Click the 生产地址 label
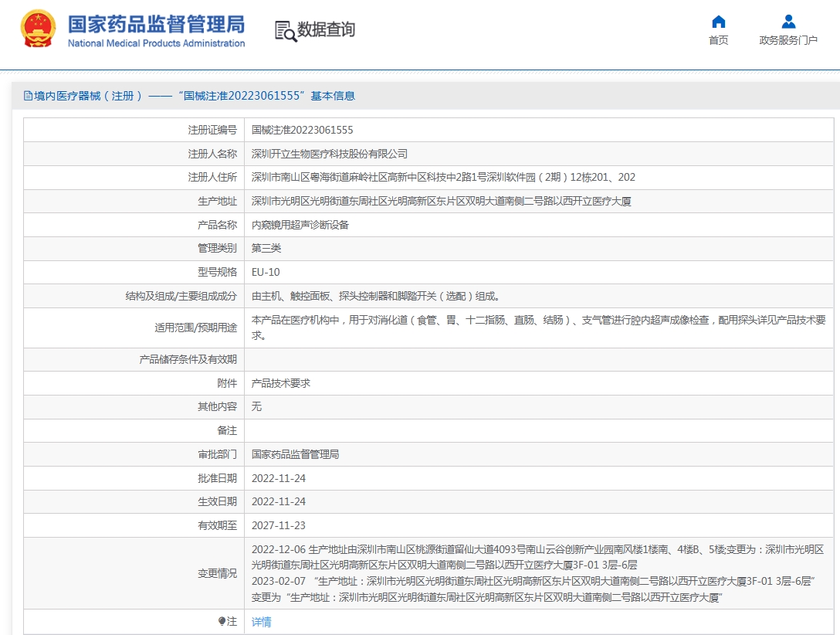Screen dimensions: 840x635 click(217, 202)
